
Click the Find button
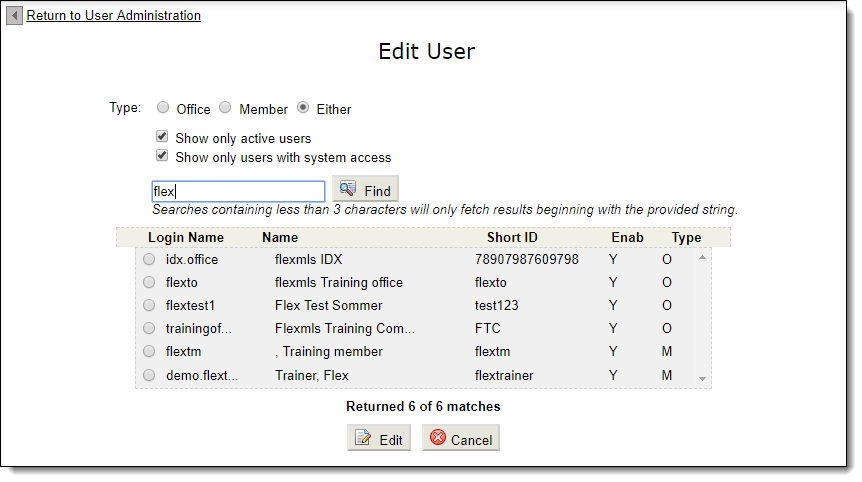click(x=365, y=190)
